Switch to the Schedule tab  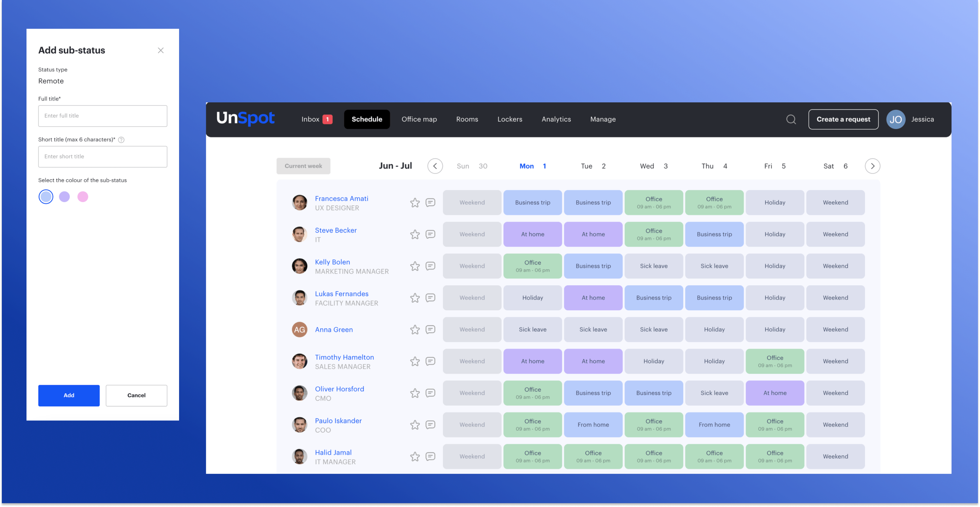(367, 119)
